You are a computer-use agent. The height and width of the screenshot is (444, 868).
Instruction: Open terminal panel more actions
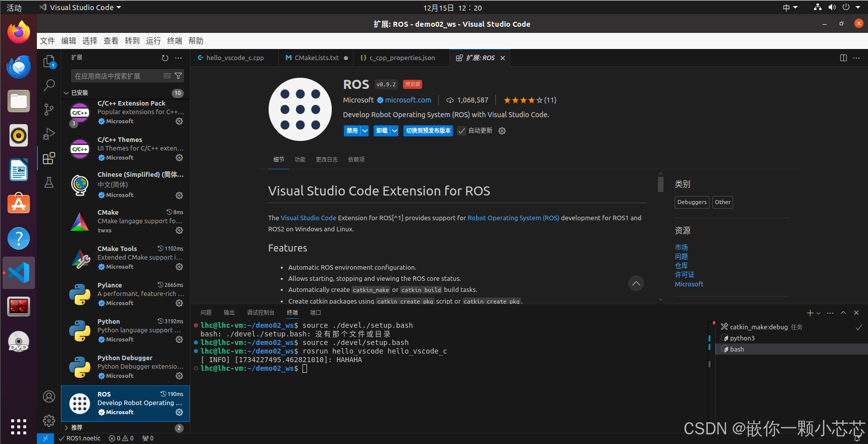830,313
